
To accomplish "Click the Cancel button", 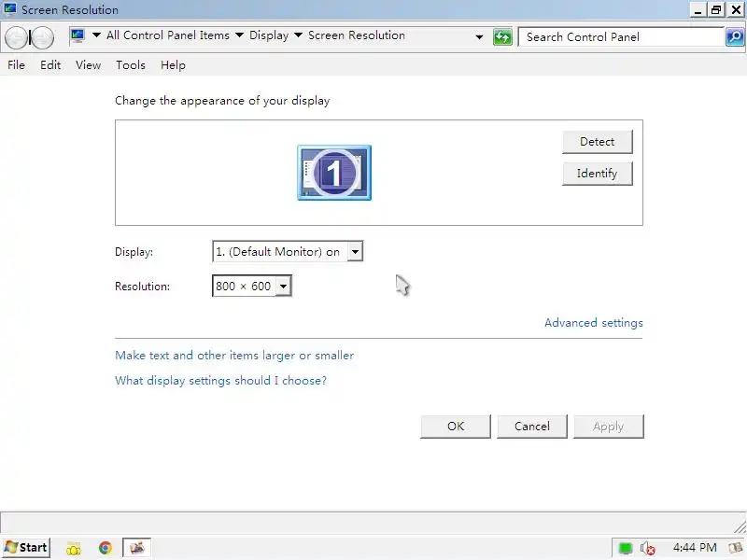I will (x=532, y=427).
